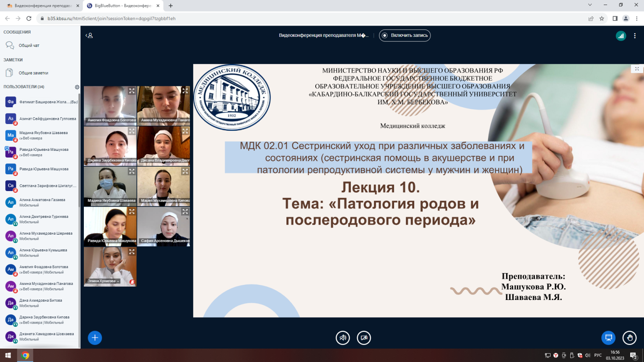The height and width of the screenshot is (362, 644).
Task: Select first Равида Юрьевна Машукова with Веб-камера
Action: 41,152
